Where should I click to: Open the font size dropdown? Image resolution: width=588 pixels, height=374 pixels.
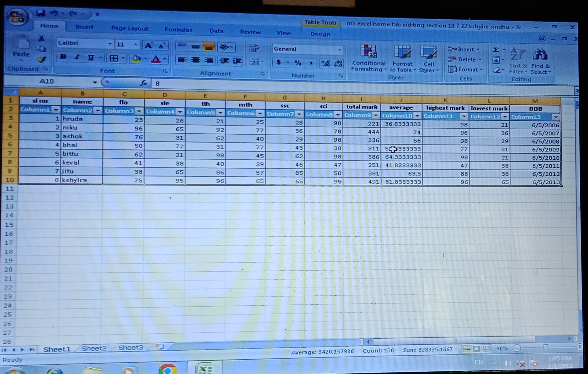136,45
